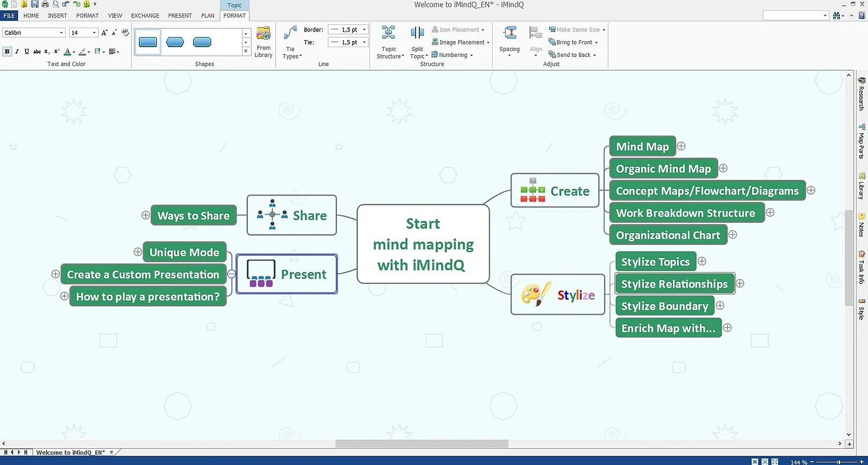Select the rectangle topic shape
The width and height of the screenshot is (868, 465).
148,42
